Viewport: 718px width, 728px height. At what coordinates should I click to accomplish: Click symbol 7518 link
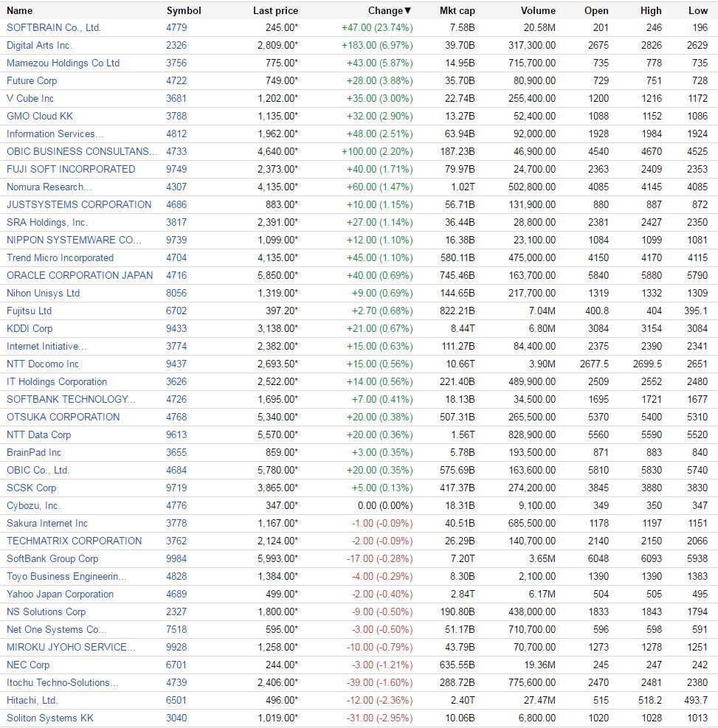176,629
